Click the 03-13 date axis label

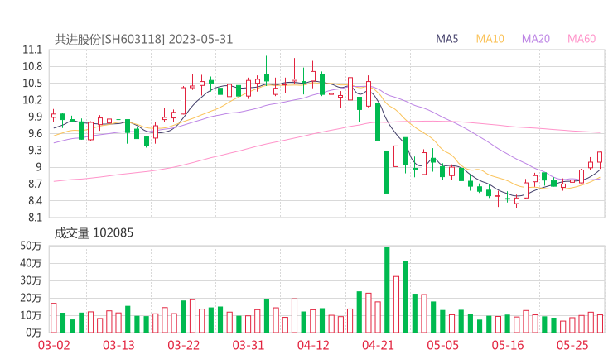click(118, 345)
